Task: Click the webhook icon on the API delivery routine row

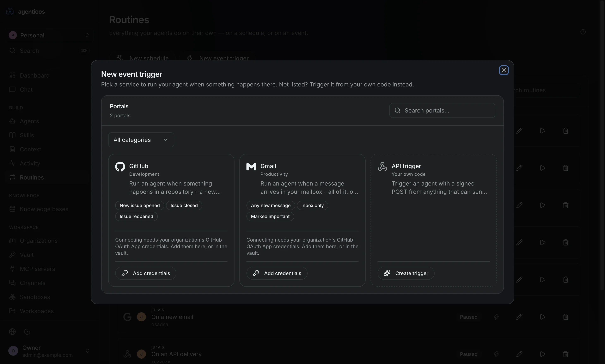Action: pos(127,354)
